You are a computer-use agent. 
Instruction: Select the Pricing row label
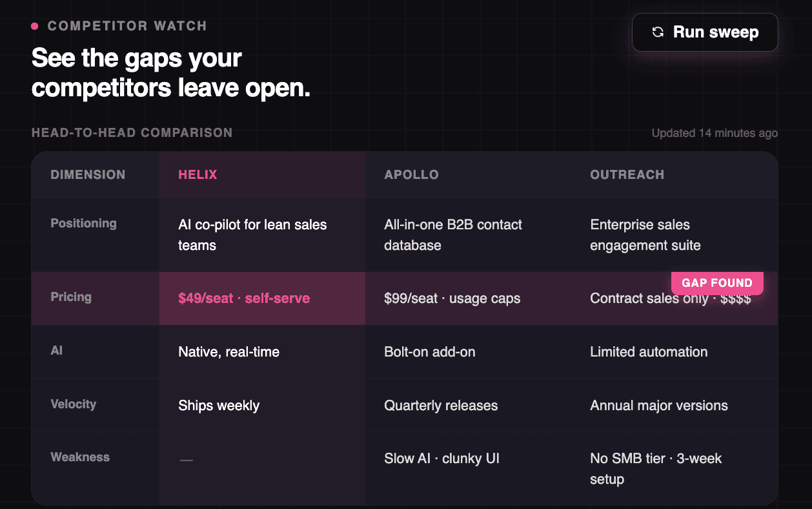pos(71,297)
